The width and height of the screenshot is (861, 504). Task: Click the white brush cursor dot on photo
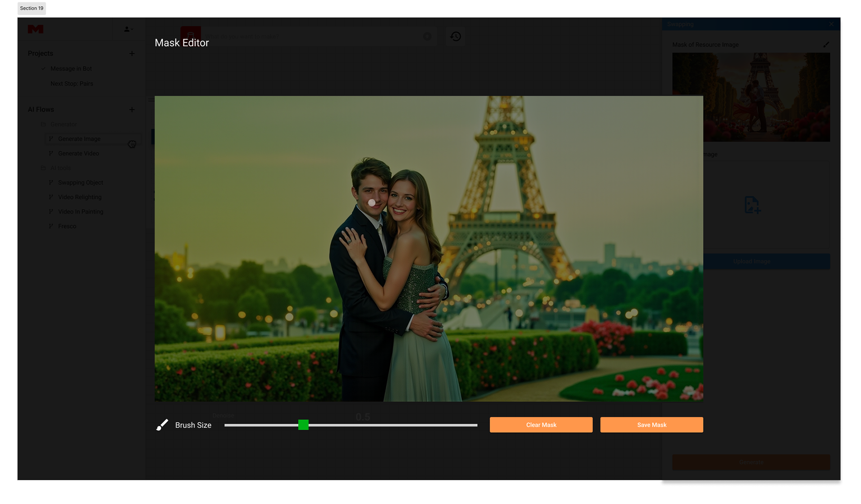(372, 203)
